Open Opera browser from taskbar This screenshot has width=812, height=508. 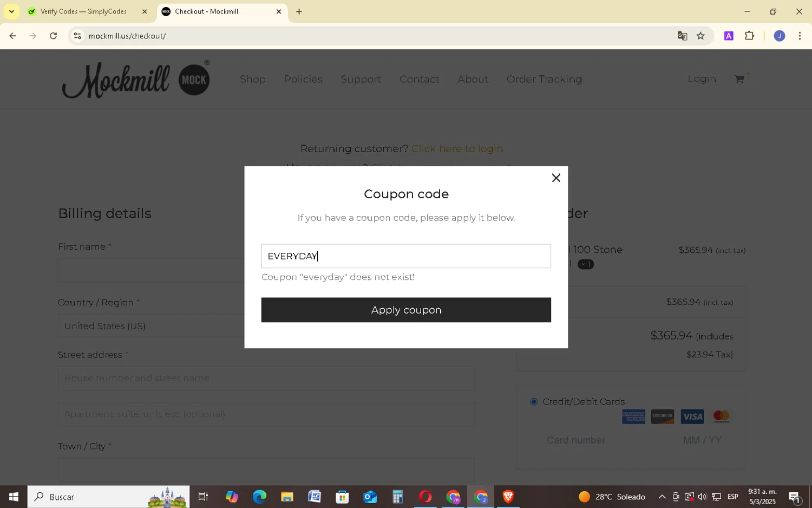point(425,497)
